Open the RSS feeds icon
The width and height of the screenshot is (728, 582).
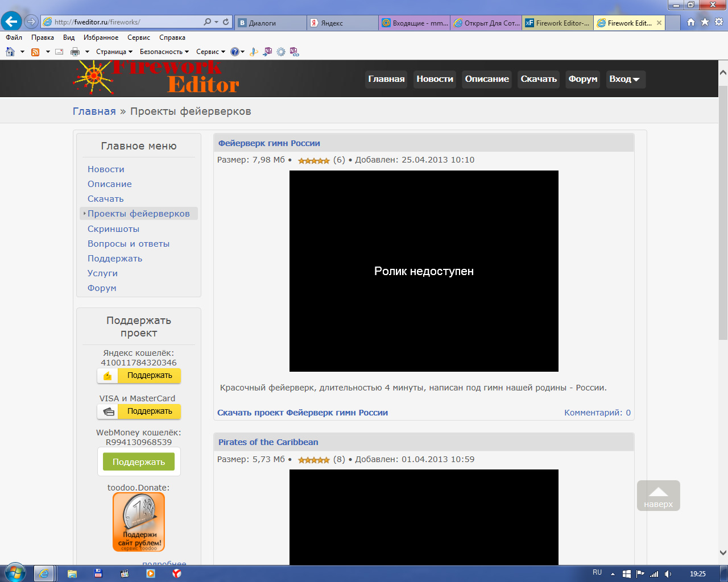click(35, 52)
